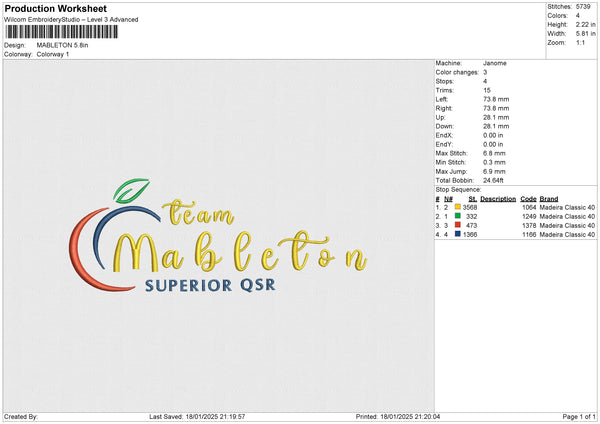Screen dimensions: 600x424
Task: Click the 'Created By:' footer label
Action: tap(21, 416)
